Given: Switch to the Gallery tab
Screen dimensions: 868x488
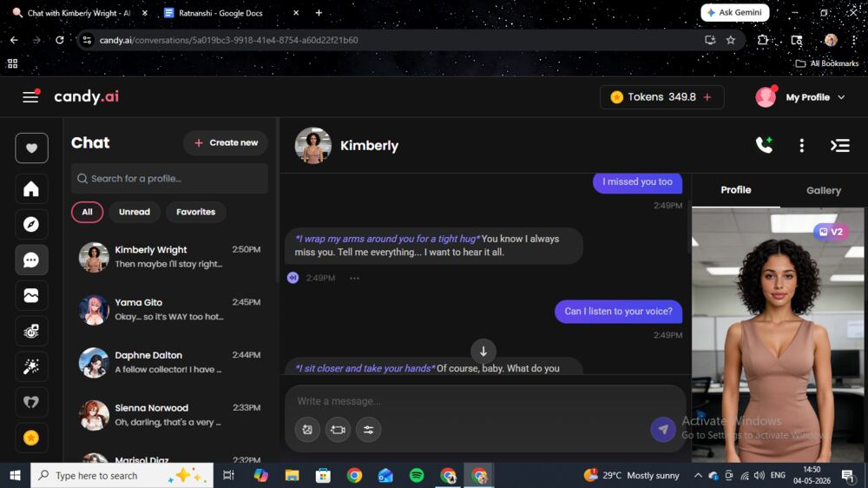Looking at the screenshot, I should [824, 190].
